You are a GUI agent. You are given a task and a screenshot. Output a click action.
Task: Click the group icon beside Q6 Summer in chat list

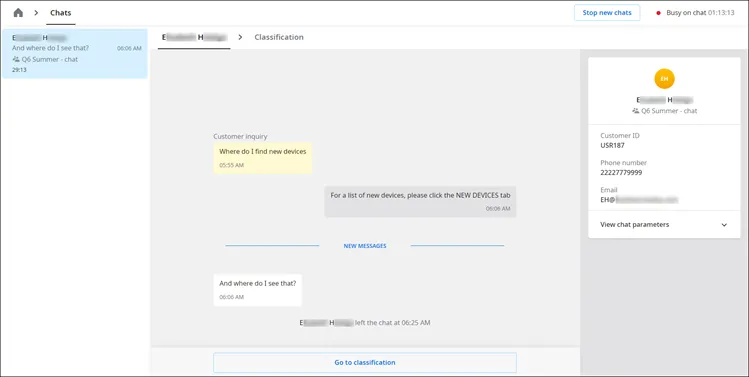click(16, 60)
